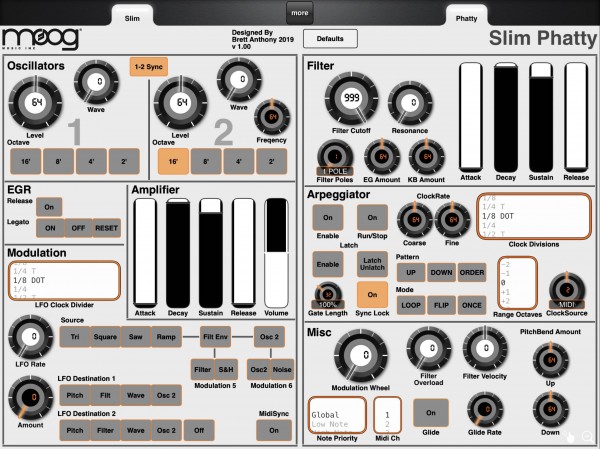Click the Filter Cutoff knob
The width and height of the screenshot is (600, 449).
352,98
